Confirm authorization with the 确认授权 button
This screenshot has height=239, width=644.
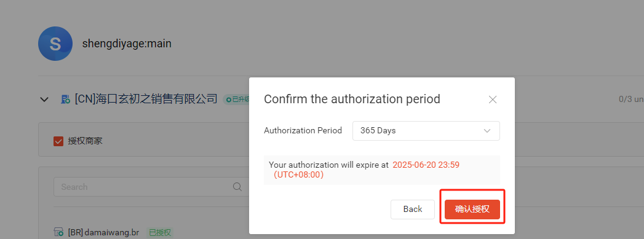pos(472,209)
